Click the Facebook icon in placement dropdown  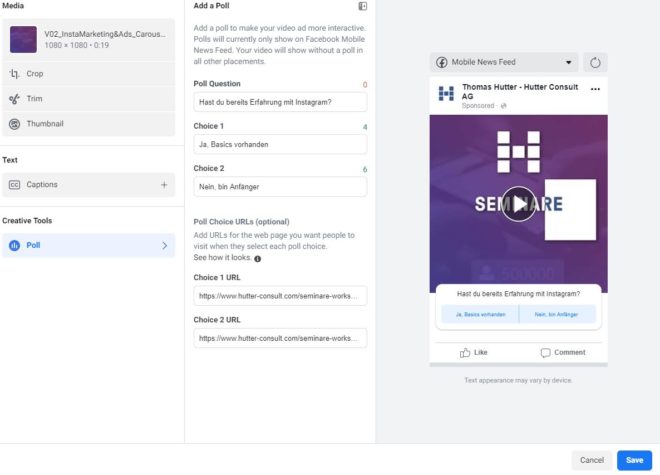(x=442, y=62)
